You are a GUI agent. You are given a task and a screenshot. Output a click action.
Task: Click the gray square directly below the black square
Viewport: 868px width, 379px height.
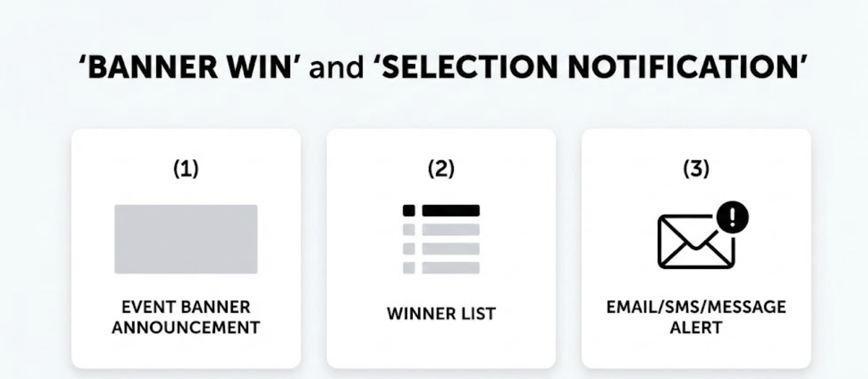409,229
